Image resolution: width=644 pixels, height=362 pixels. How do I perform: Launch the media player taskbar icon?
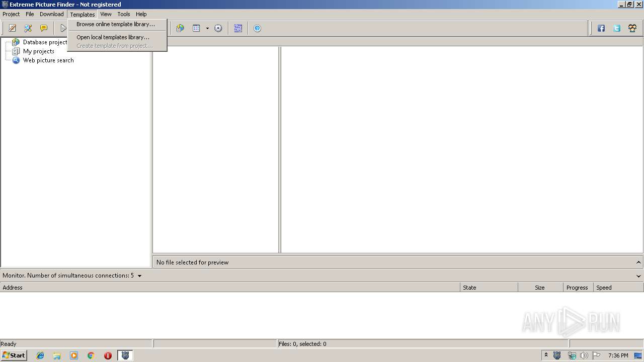tap(74, 355)
